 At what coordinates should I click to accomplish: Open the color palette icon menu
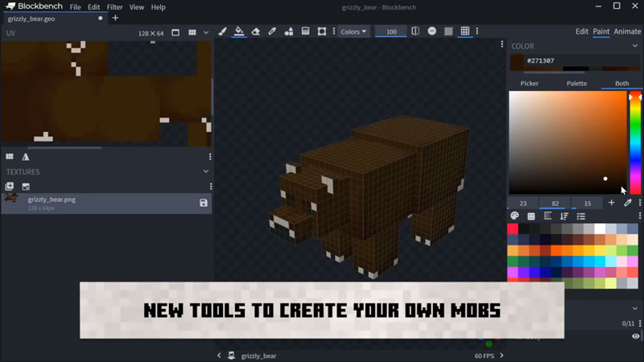(x=514, y=216)
